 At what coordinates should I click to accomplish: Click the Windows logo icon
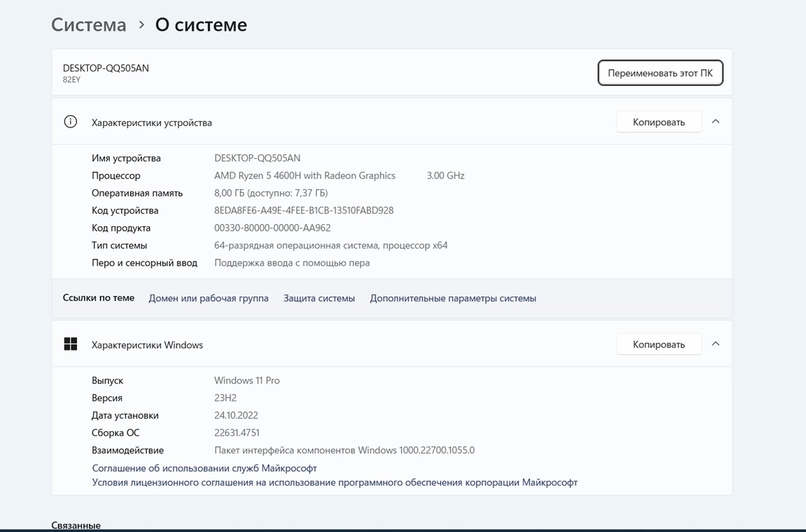tap(70, 344)
